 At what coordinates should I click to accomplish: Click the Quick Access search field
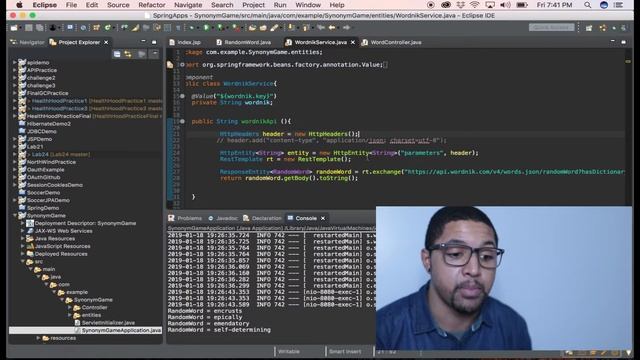(551, 27)
